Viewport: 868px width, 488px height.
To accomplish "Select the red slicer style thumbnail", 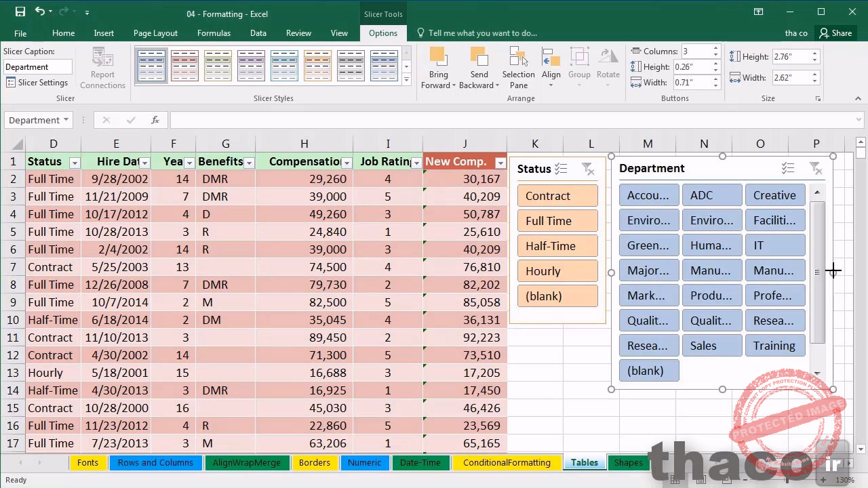I will pos(184,66).
